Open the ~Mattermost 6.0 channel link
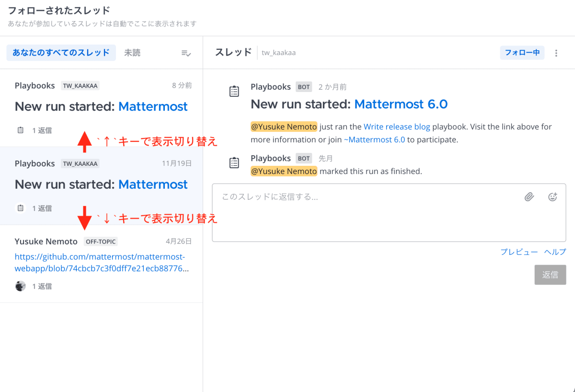Screen dimensions: 575x392 374,140
